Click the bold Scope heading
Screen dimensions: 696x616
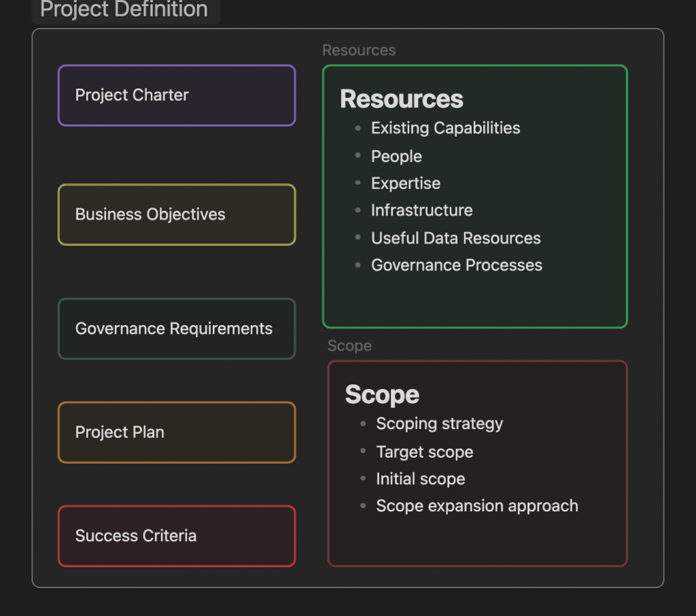pos(382,395)
